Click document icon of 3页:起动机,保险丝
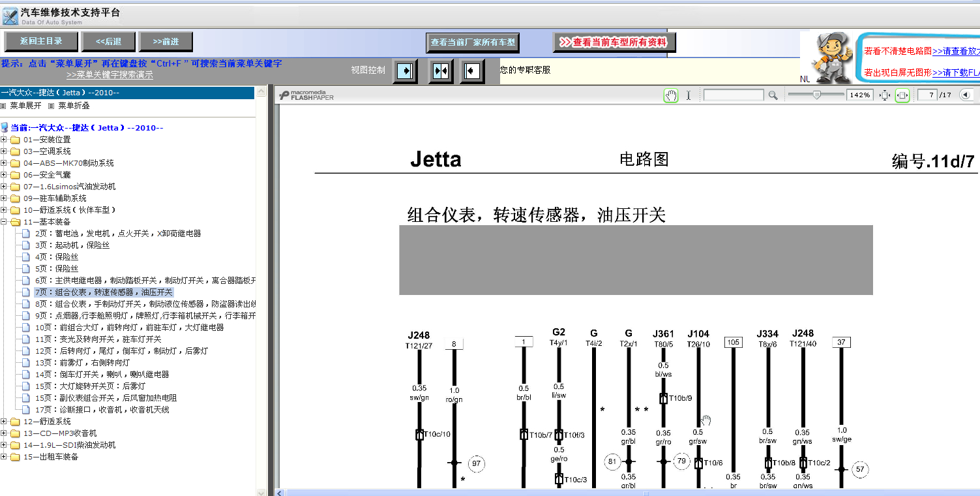980x496 pixels. [x=26, y=245]
